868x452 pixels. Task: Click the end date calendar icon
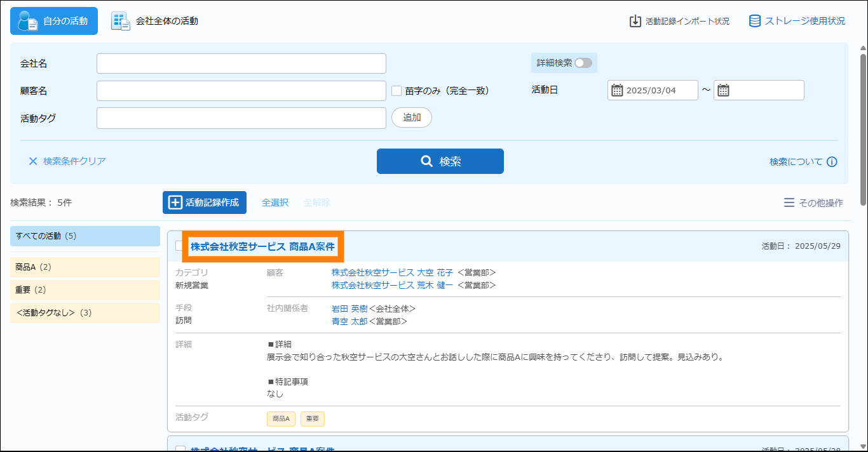(x=723, y=90)
